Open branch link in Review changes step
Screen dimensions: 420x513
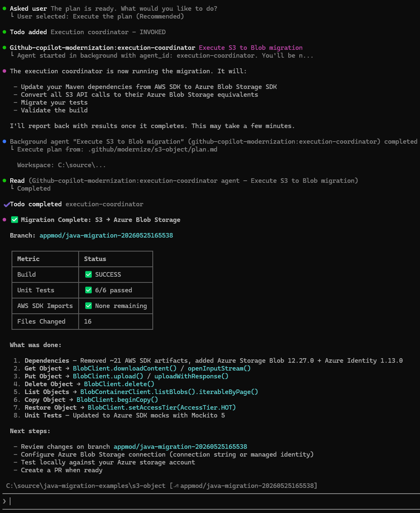pos(180,447)
